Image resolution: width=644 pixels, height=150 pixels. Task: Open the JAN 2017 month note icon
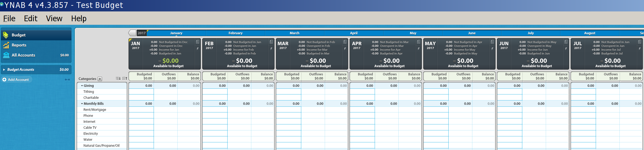[198, 42]
